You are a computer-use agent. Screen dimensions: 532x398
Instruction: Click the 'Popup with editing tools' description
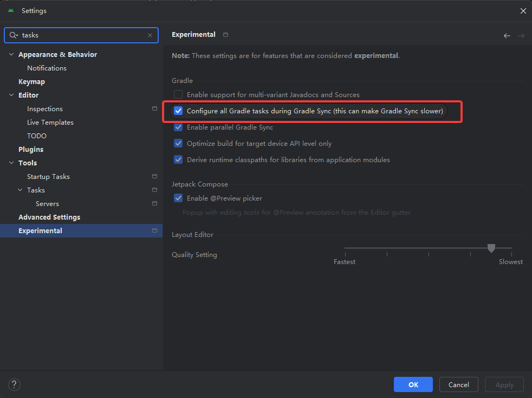point(296,212)
